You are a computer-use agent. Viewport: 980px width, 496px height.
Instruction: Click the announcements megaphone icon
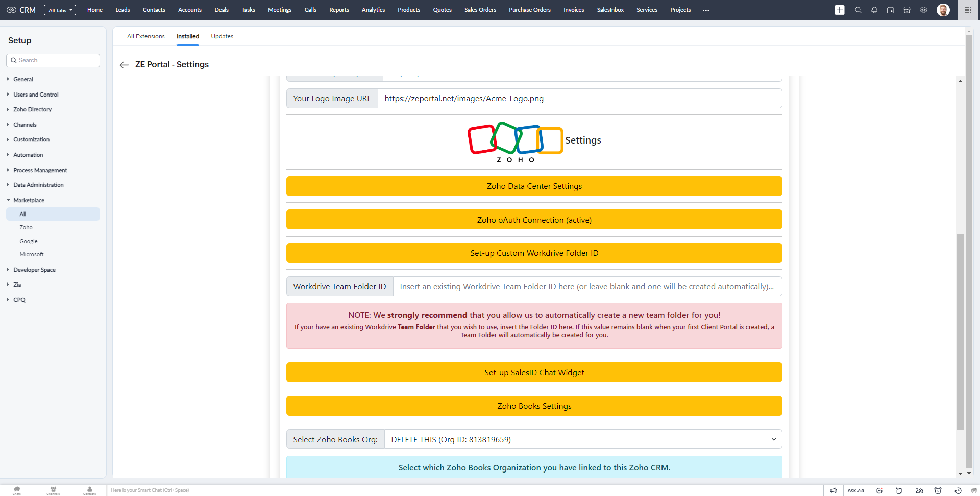tap(834, 490)
